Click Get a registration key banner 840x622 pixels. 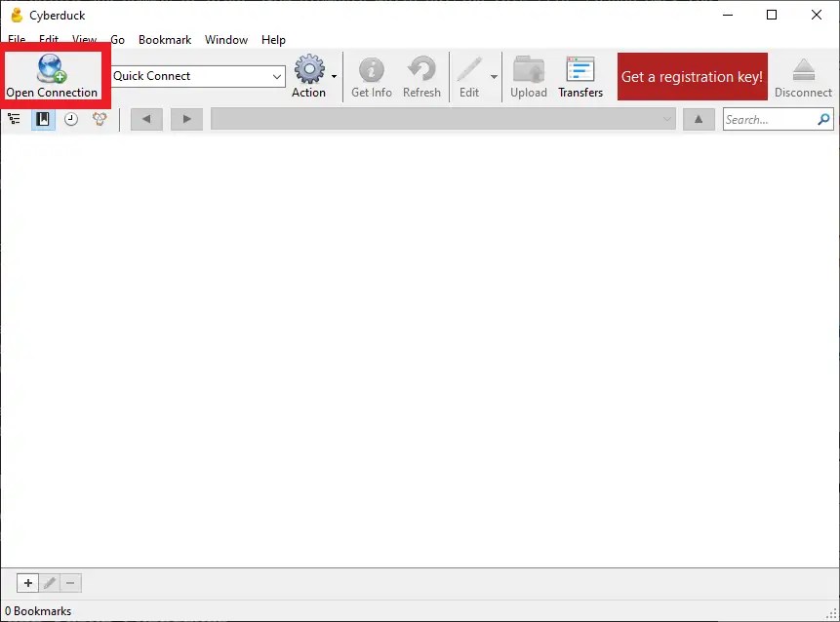coord(692,76)
